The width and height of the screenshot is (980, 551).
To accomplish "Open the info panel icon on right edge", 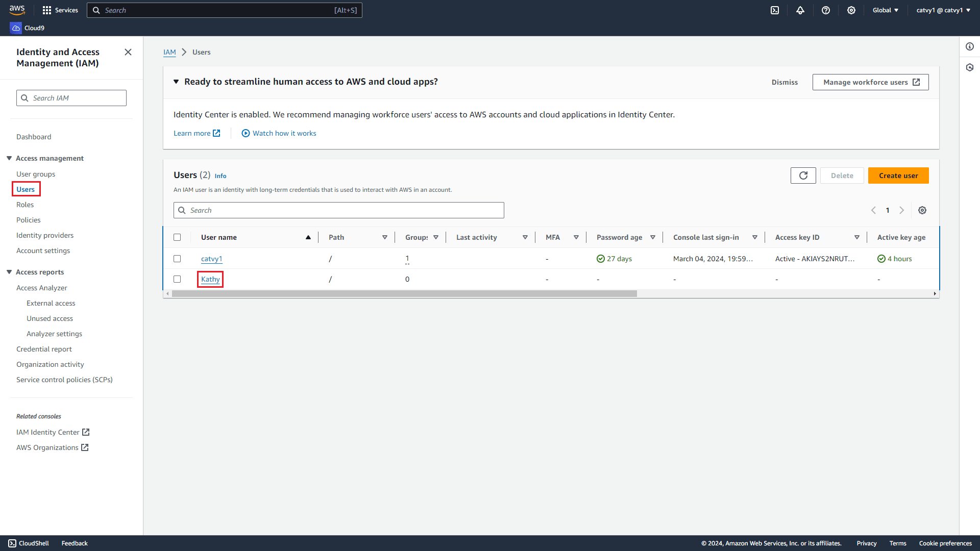I will [x=970, y=46].
